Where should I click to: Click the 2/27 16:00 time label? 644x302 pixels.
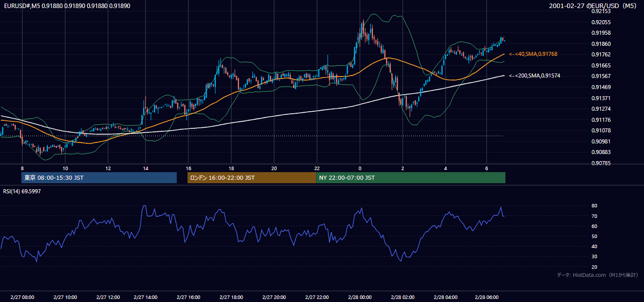tap(188, 297)
